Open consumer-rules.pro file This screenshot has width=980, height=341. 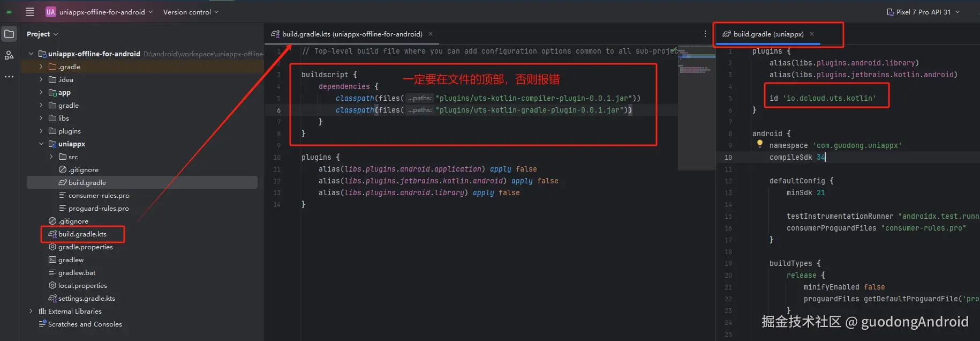(94, 195)
